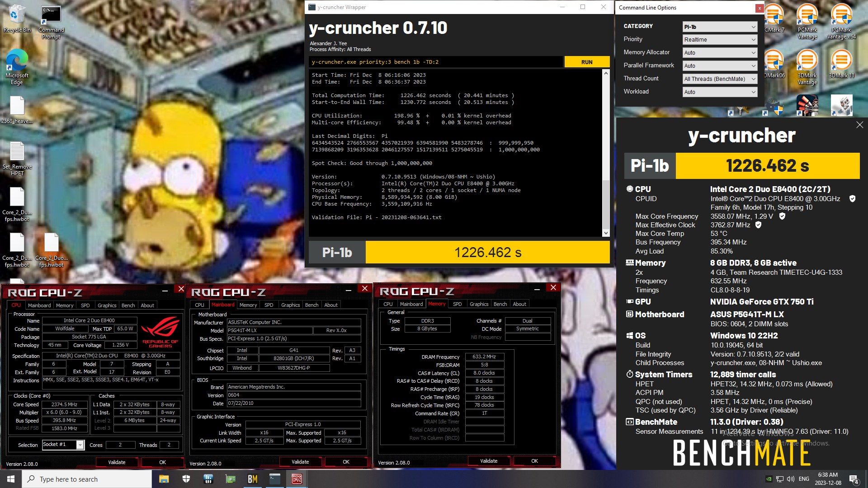The image size is (868, 488).
Task: Open the Parallel Framework dropdown
Action: 720,66
